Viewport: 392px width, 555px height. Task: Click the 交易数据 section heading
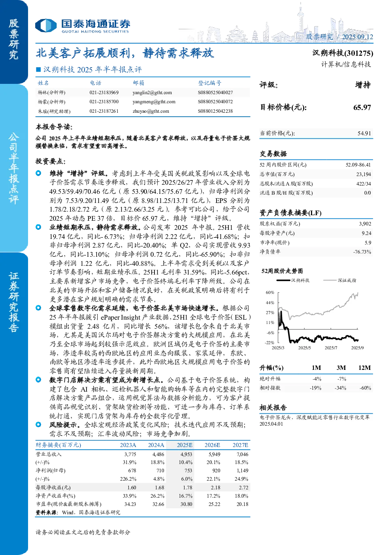273,154
